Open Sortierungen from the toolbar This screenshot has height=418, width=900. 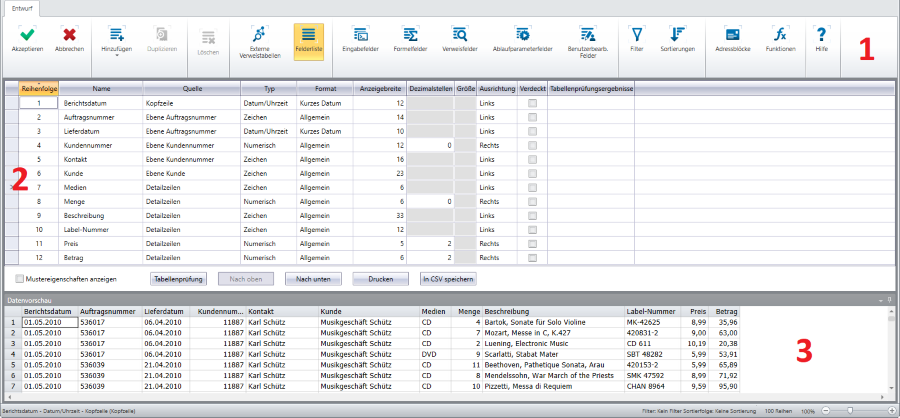tap(677, 35)
